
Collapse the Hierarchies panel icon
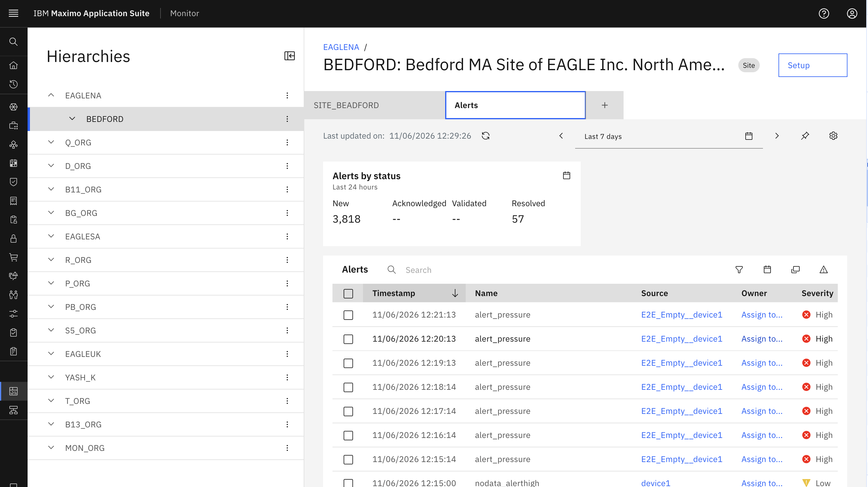click(289, 56)
